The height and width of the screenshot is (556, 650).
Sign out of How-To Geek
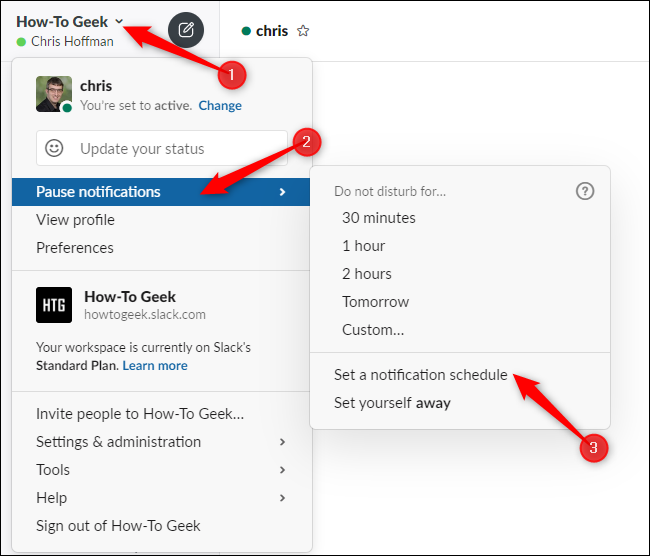(x=118, y=526)
